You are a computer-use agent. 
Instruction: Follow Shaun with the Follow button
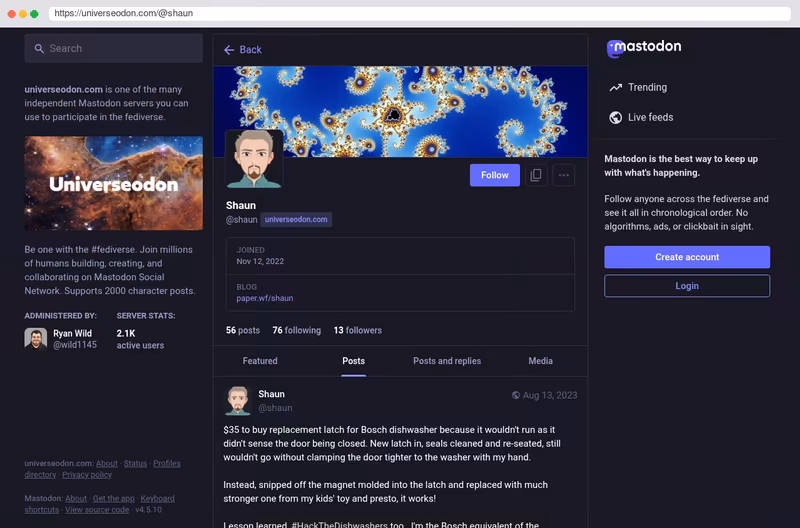pyautogui.click(x=494, y=175)
